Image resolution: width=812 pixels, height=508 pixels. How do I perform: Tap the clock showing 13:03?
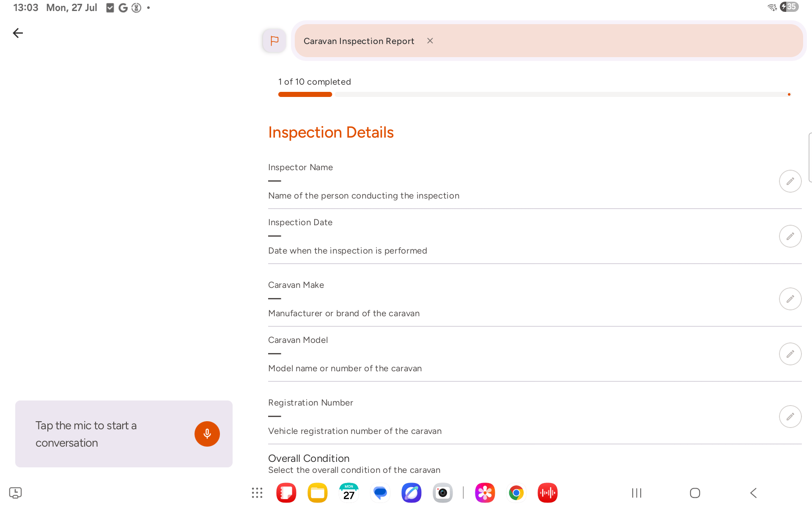tap(26, 8)
